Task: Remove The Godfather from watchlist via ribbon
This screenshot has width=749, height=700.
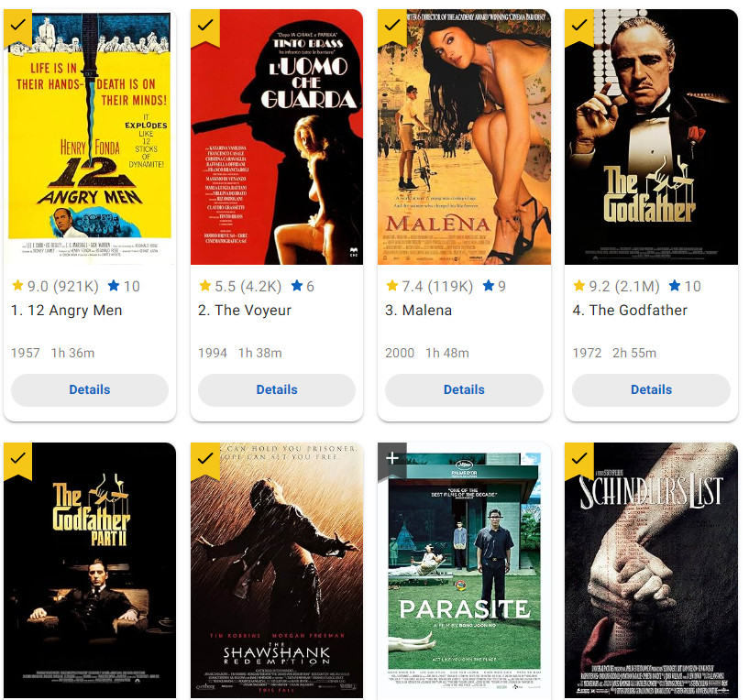Action: point(579,27)
